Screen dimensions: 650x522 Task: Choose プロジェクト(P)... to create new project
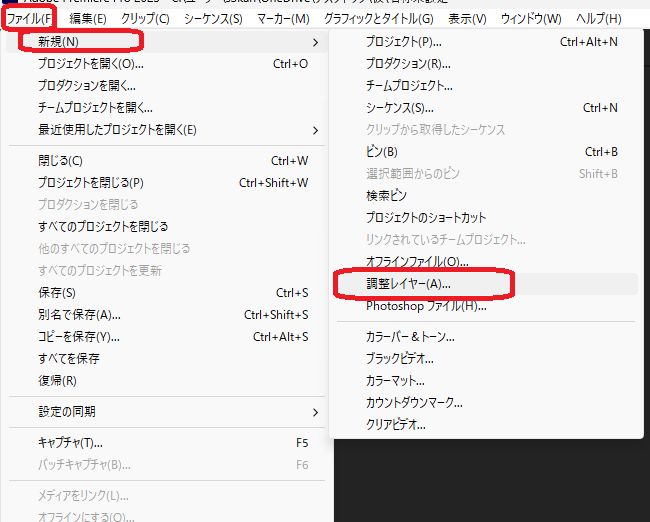pos(403,42)
